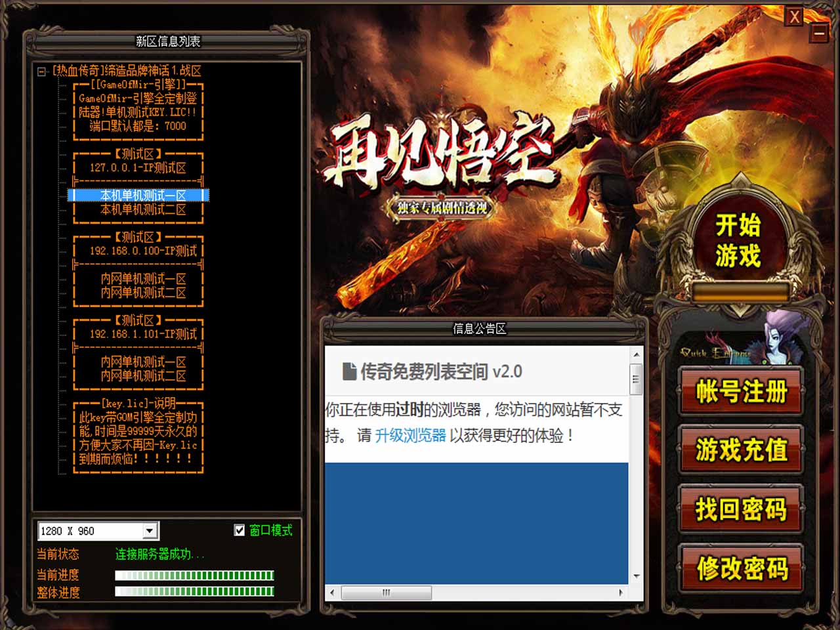Click the 帐号注册 account registration button

[x=741, y=392]
